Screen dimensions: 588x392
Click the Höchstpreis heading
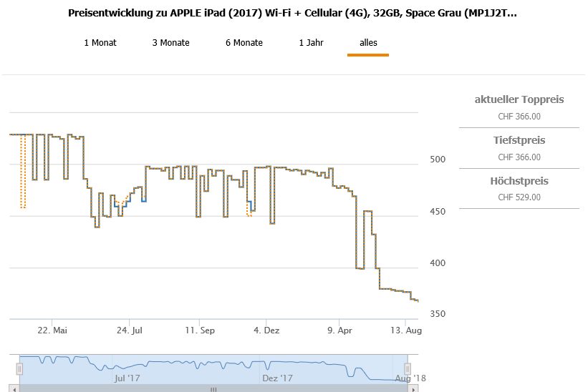coord(519,181)
